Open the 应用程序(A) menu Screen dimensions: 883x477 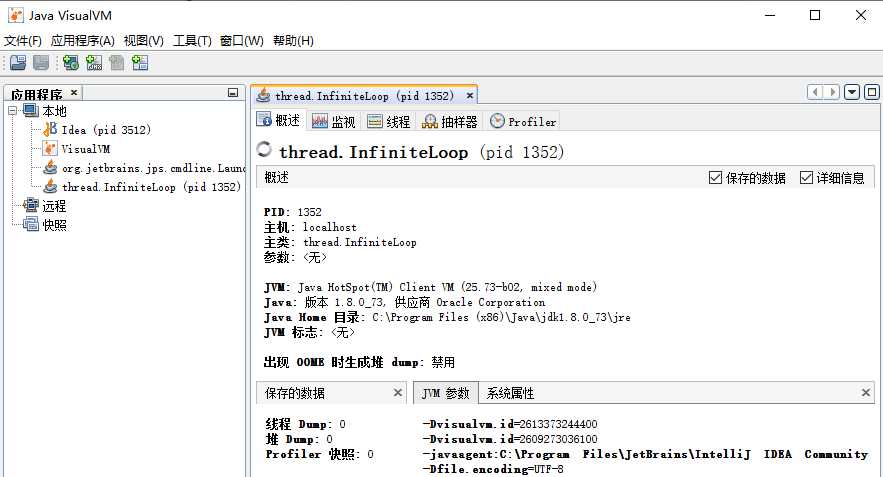click(82, 41)
